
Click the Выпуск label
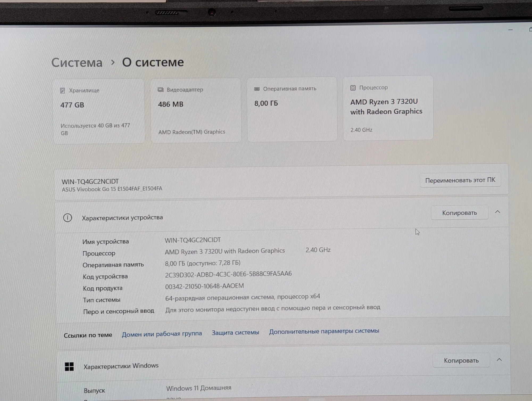(94, 391)
